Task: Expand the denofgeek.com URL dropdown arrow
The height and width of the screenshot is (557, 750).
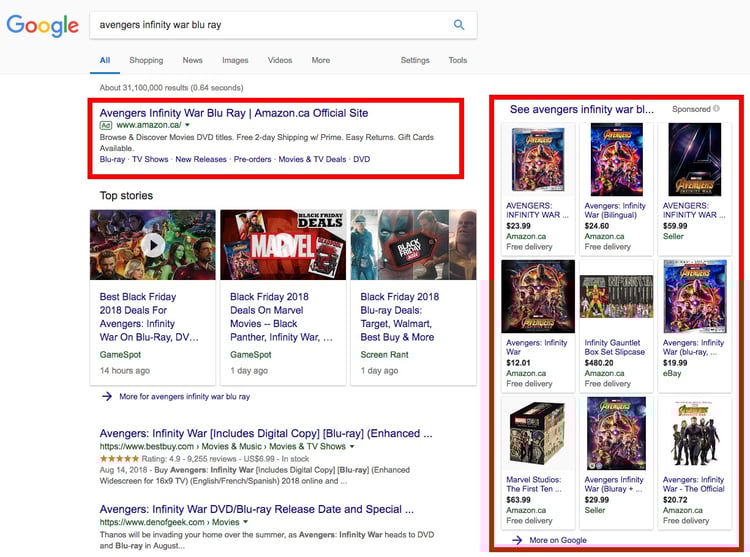Action: coord(246,522)
